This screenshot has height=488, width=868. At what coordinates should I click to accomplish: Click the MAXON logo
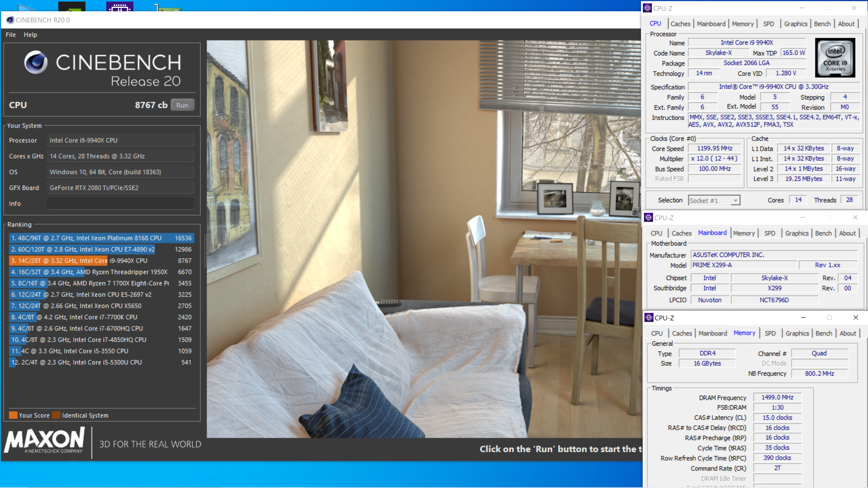click(x=45, y=440)
